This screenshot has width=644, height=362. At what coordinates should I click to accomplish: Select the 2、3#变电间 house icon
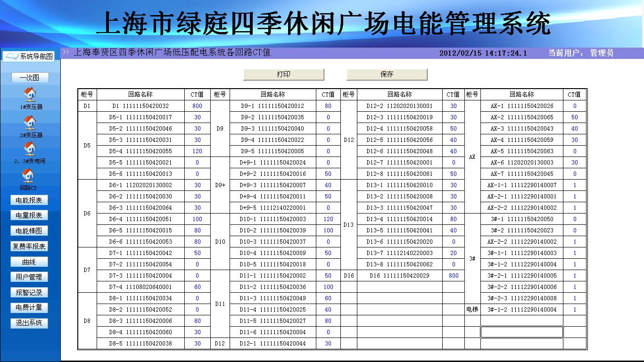tap(30, 149)
